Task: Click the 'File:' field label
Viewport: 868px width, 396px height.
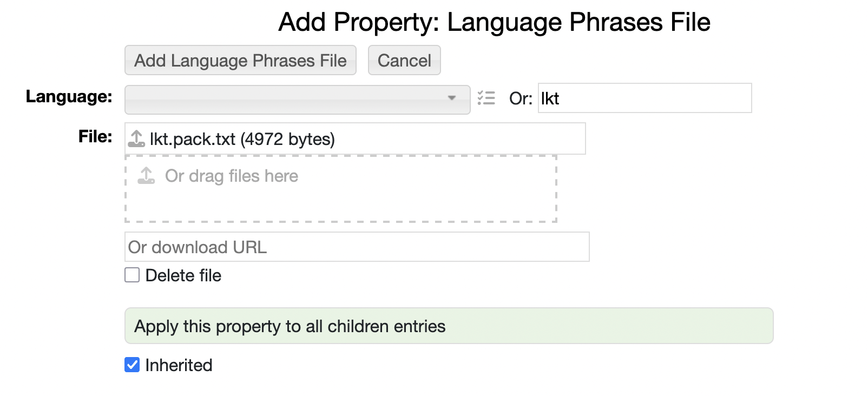Action: point(95,136)
